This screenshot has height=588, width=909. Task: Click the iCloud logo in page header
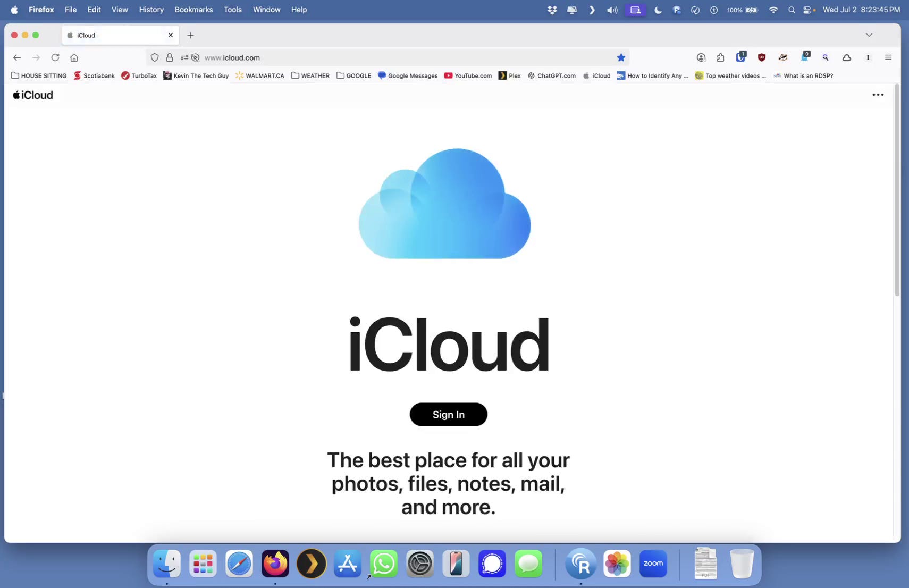33,95
